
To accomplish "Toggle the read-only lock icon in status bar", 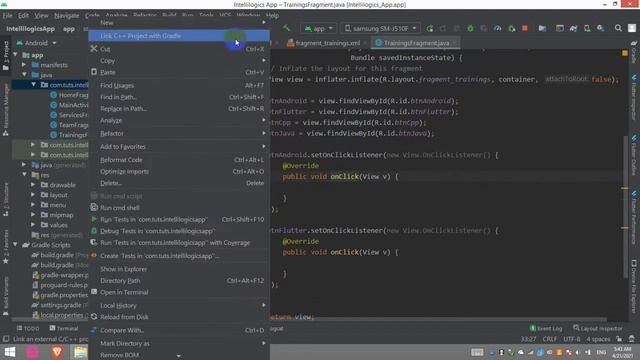I will point(619,339).
